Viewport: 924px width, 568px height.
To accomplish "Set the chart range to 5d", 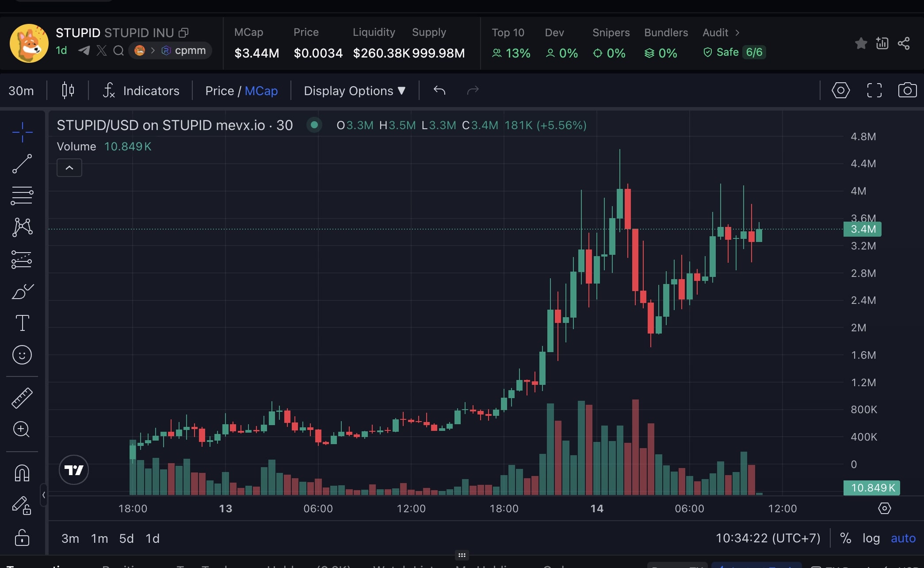I will point(126,538).
